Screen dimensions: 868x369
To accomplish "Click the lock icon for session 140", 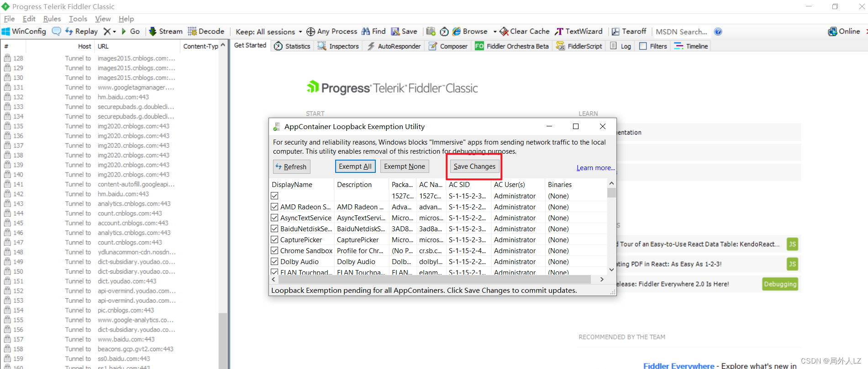I will 8,174.
